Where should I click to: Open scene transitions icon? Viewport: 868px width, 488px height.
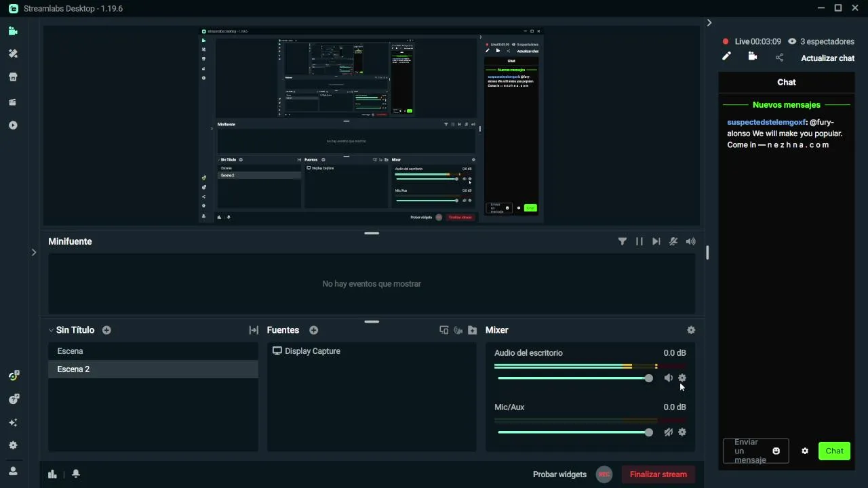point(254,330)
